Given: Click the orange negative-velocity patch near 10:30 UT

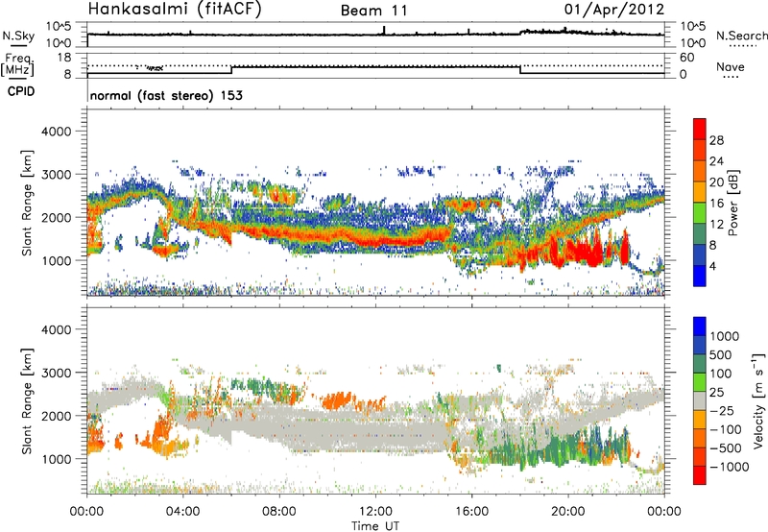Looking at the screenshot, I should [x=337, y=399].
